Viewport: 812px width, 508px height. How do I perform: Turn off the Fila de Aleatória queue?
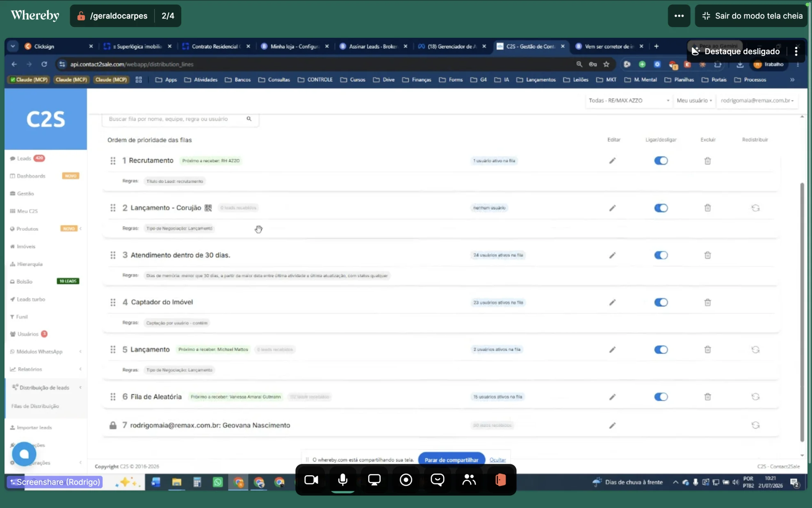(661, 397)
